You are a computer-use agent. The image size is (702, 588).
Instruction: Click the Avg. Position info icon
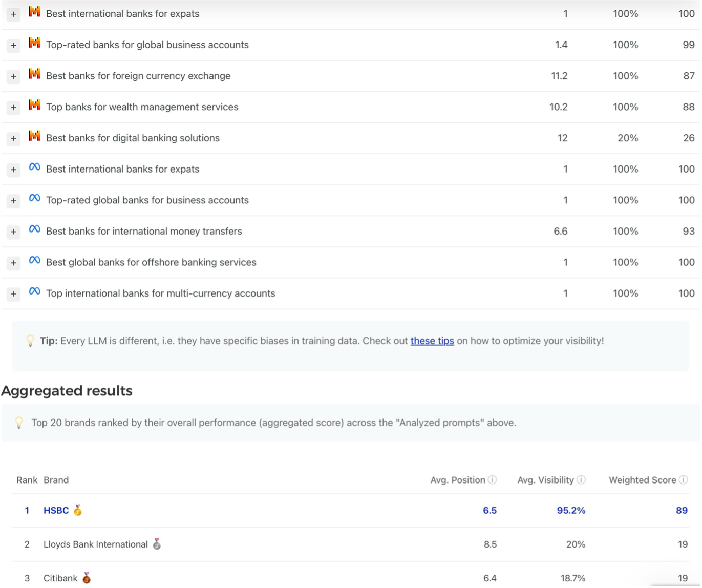coord(492,480)
